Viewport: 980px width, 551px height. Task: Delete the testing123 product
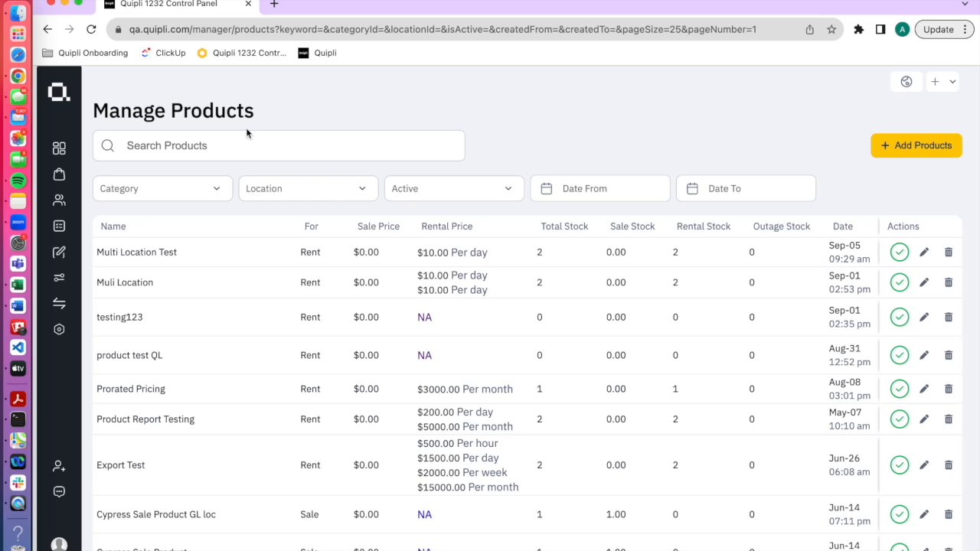click(x=949, y=317)
